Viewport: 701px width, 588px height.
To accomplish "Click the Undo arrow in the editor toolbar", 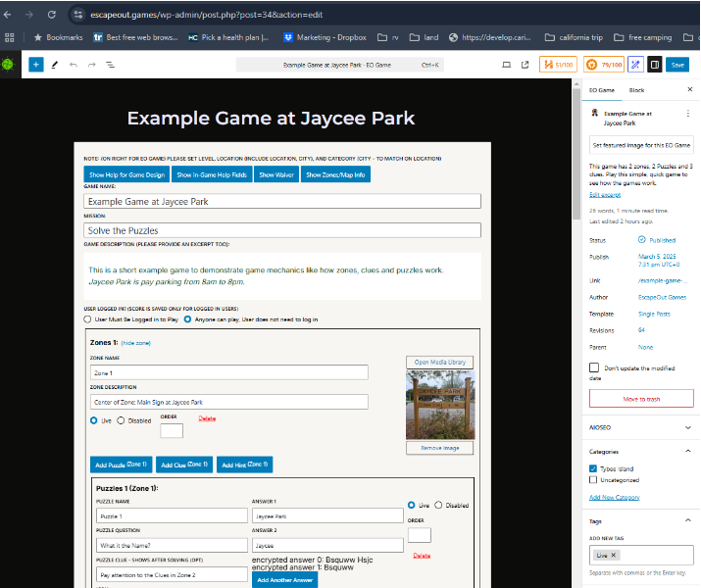I will [x=73, y=65].
